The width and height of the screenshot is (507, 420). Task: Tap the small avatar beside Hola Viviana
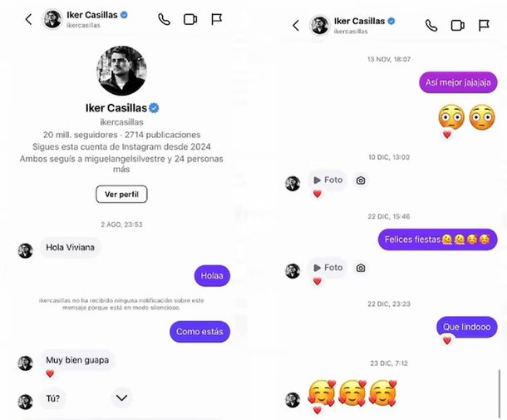pyautogui.click(x=26, y=250)
